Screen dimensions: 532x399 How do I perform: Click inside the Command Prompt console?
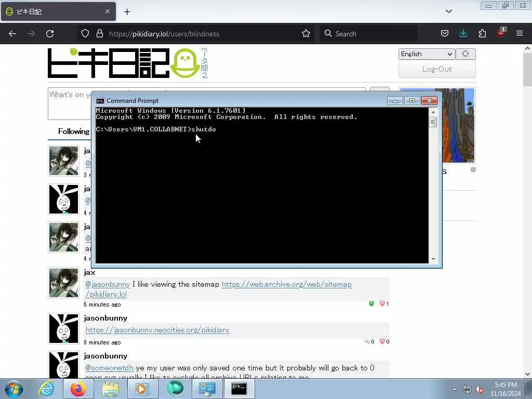click(x=262, y=185)
